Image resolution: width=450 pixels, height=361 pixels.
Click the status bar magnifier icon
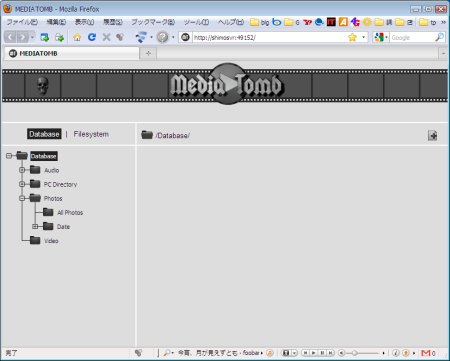point(167,353)
